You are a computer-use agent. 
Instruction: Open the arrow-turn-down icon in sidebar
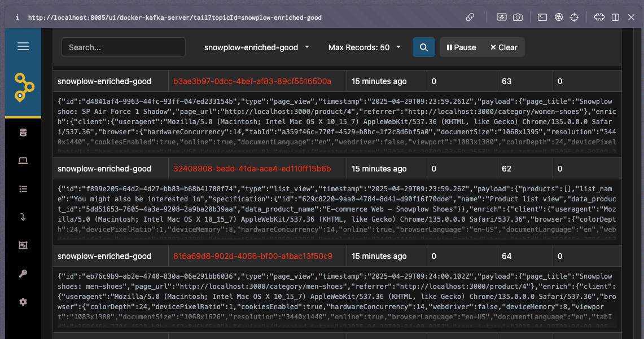click(x=23, y=217)
